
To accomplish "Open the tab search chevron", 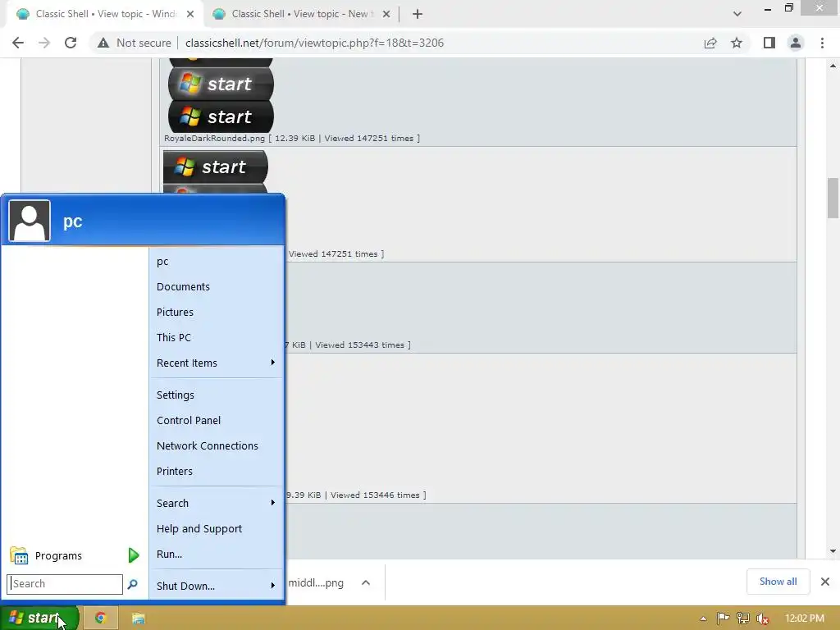I will coord(737,14).
